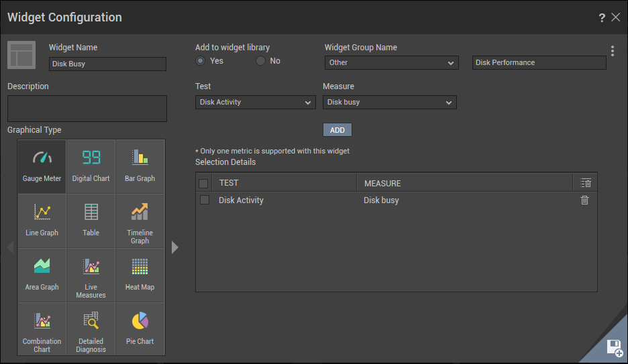Select Yes for add to widget library
Image resolution: width=628 pixels, height=364 pixels.
click(200, 61)
